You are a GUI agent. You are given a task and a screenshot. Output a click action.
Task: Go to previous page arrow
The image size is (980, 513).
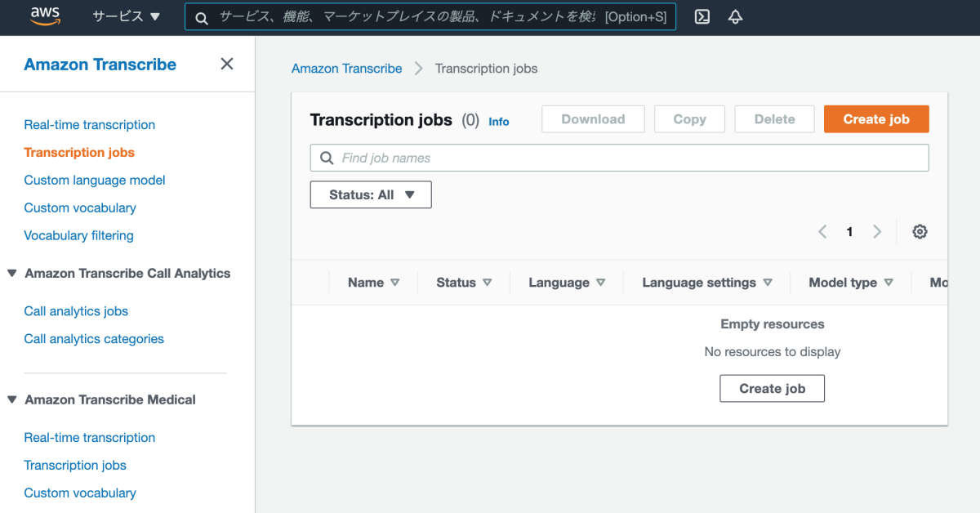pyautogui.click(x=822, y=231)
